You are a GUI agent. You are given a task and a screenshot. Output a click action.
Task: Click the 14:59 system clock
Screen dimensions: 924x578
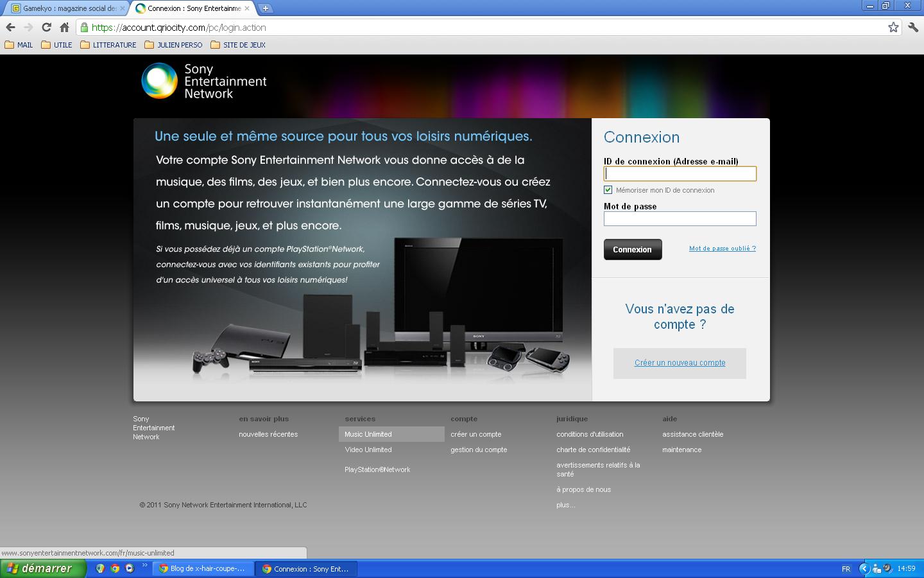906,568
